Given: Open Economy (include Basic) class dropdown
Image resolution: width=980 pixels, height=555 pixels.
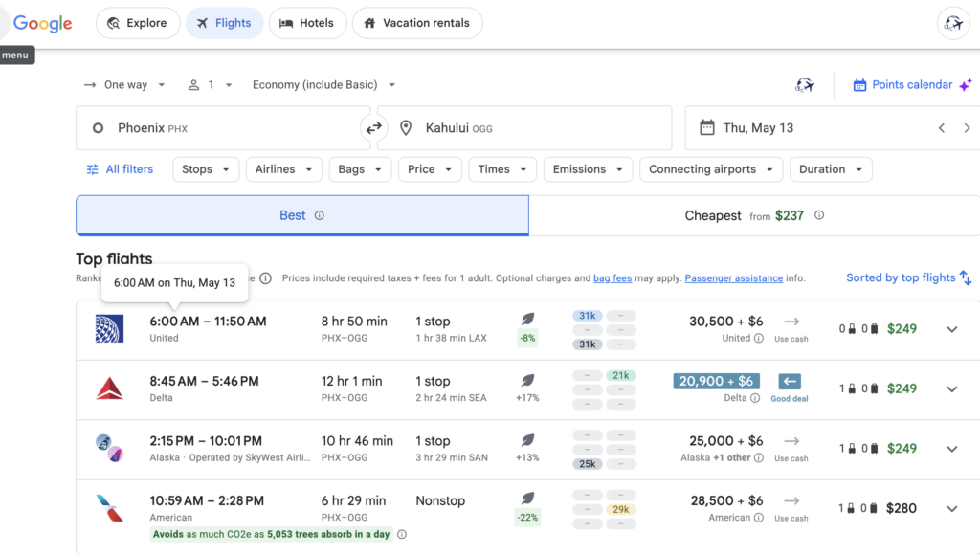Looking at the screenshot, I should [x=323, y=85].
